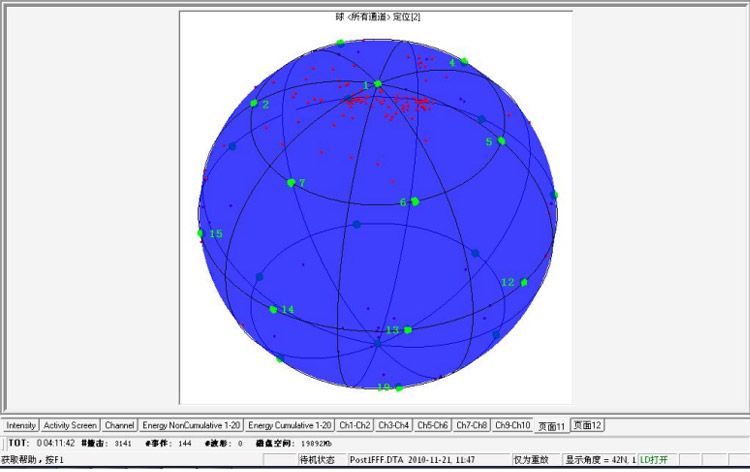
Task: Switch to the Energy Cumulative 1-20 tab
Action: [x=290, y=425]
